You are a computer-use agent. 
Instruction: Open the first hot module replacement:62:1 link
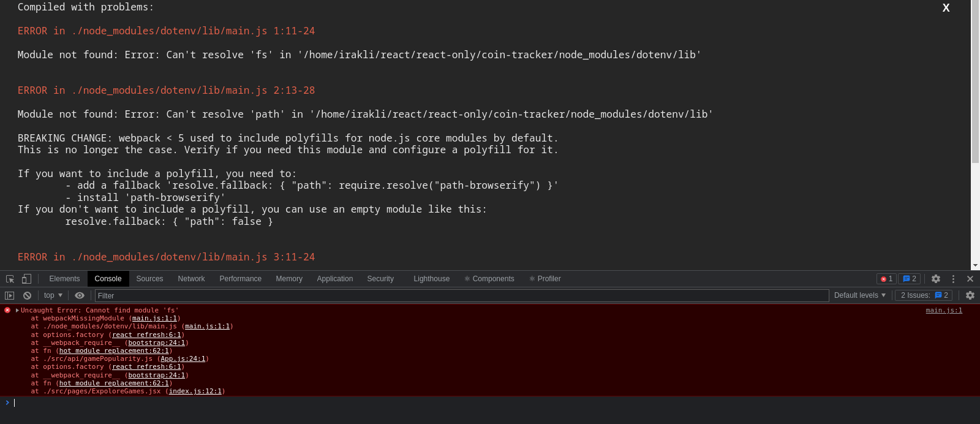114,351
